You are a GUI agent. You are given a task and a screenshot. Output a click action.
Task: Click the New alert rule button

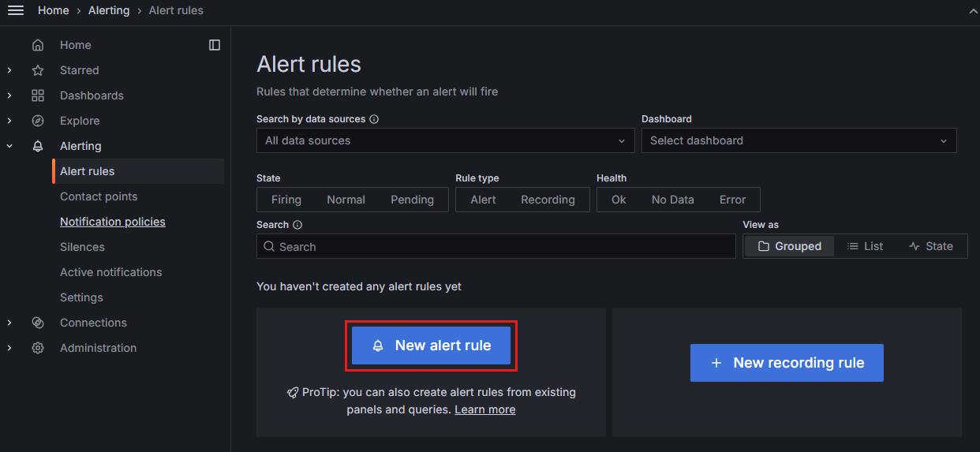click(x=431, y=346)
